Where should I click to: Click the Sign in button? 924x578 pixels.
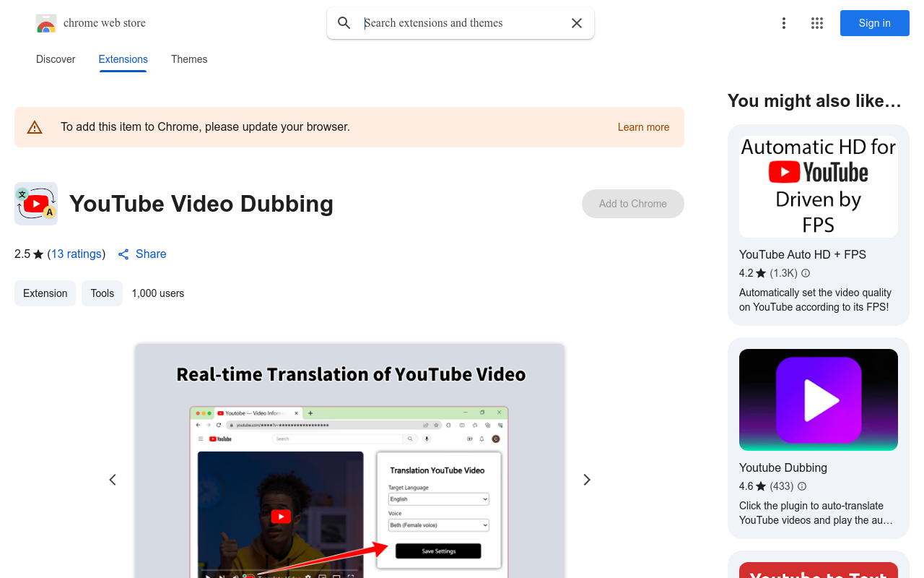tap(875, 23)
